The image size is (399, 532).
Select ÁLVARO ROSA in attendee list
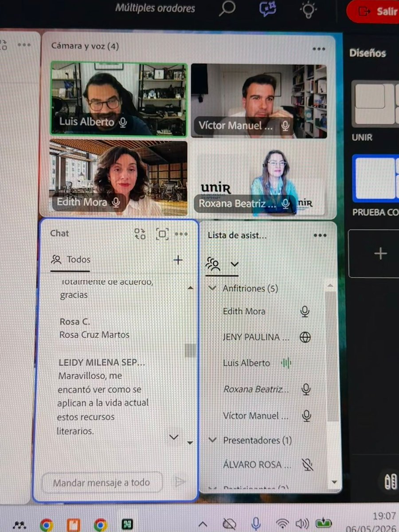[x=257, y=465]
